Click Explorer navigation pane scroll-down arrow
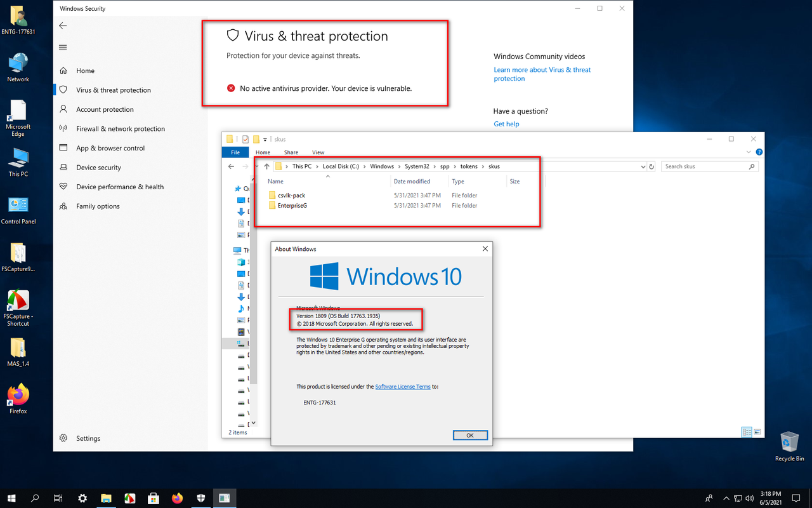 tap(253, 423)
